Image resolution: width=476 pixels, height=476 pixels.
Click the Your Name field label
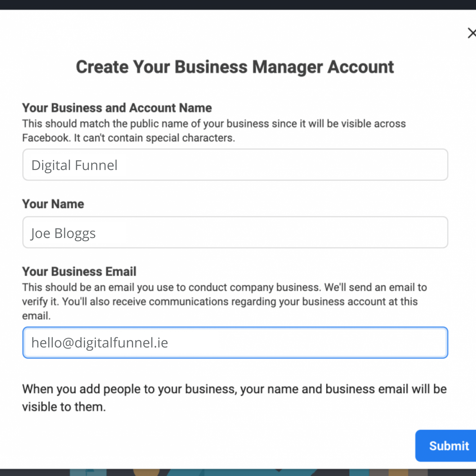[x=53, y=204]
